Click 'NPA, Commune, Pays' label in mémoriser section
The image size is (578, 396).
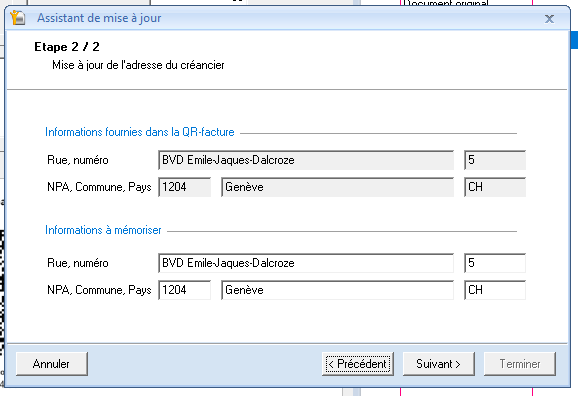point(99,290)
